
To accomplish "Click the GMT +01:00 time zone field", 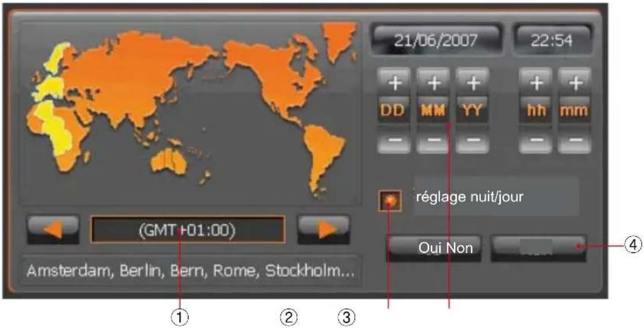I will (188, 230).
